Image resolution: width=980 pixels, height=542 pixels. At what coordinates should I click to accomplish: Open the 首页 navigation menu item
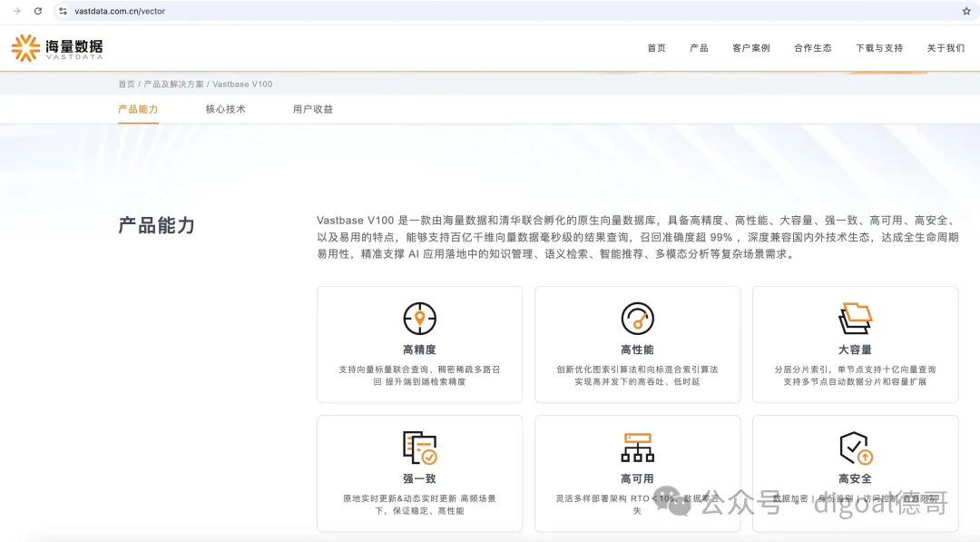656,48
